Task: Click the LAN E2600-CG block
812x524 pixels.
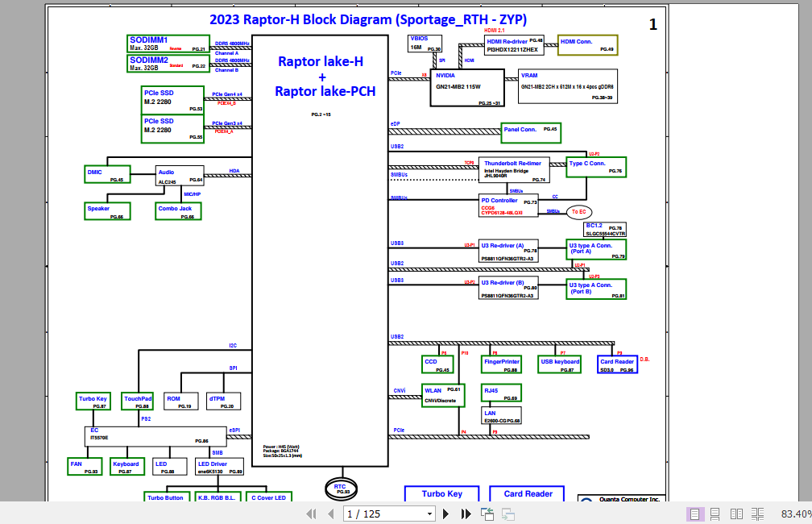Action: click(501, 416)
